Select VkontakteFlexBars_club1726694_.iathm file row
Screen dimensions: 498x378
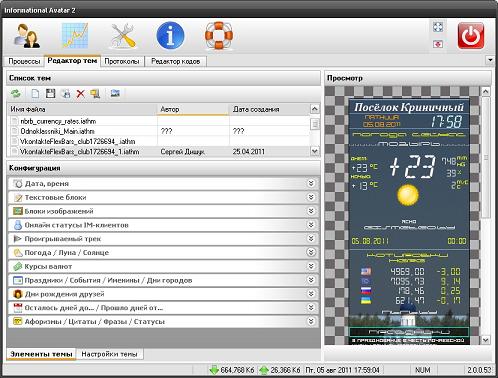pyautogui.click(x=159, y=141)
